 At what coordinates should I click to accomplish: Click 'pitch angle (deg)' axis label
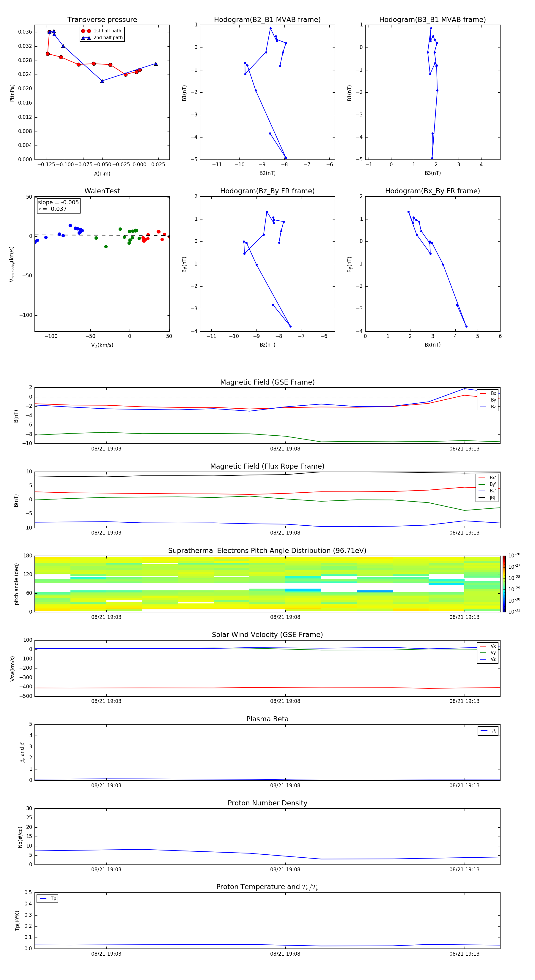tap(16, 584)
